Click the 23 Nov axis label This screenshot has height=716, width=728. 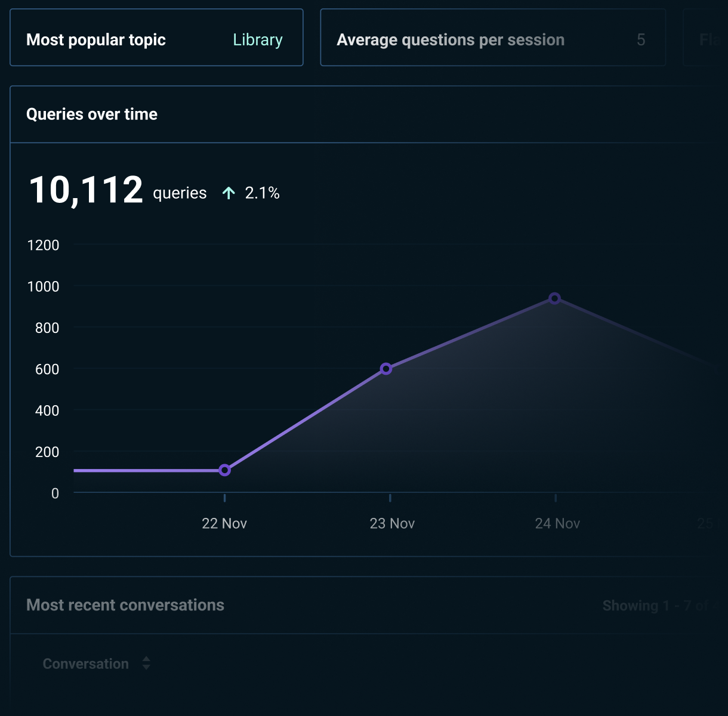(x=392, y=523)
